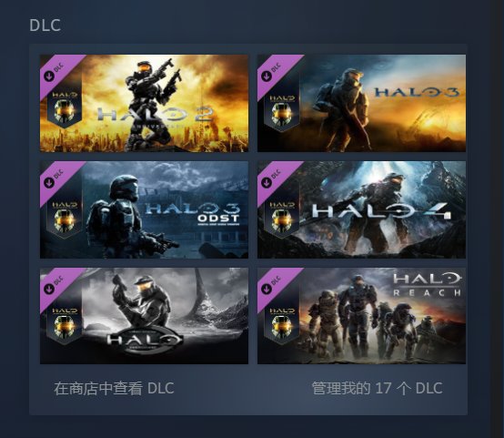Select the Halo 4 DLC banner

pyautogui.click(x=361, y=209)
